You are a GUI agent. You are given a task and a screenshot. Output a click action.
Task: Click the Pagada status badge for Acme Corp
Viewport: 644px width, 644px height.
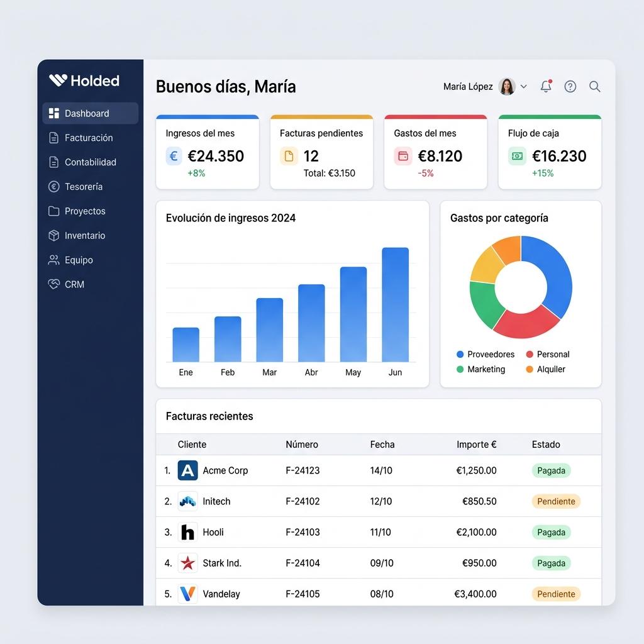551,470
